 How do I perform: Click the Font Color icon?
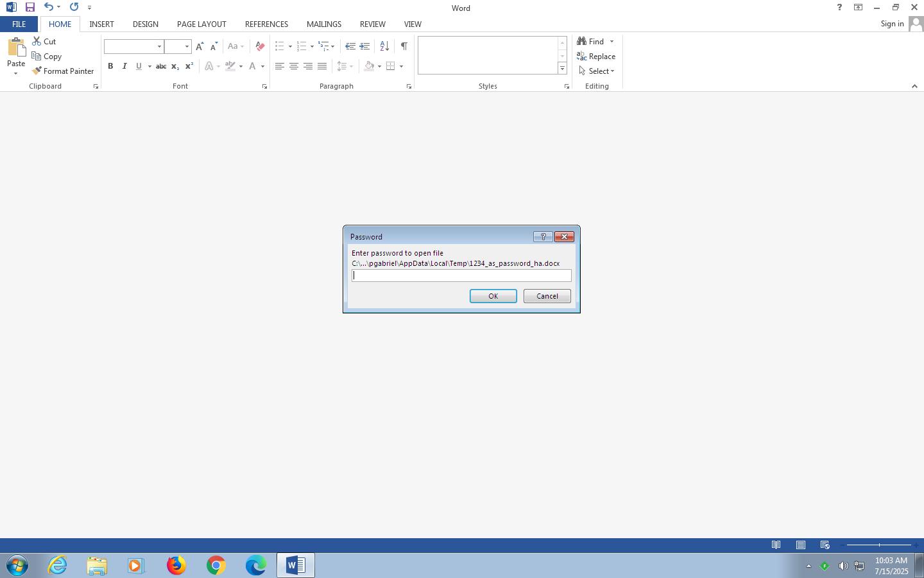point(252,66)
